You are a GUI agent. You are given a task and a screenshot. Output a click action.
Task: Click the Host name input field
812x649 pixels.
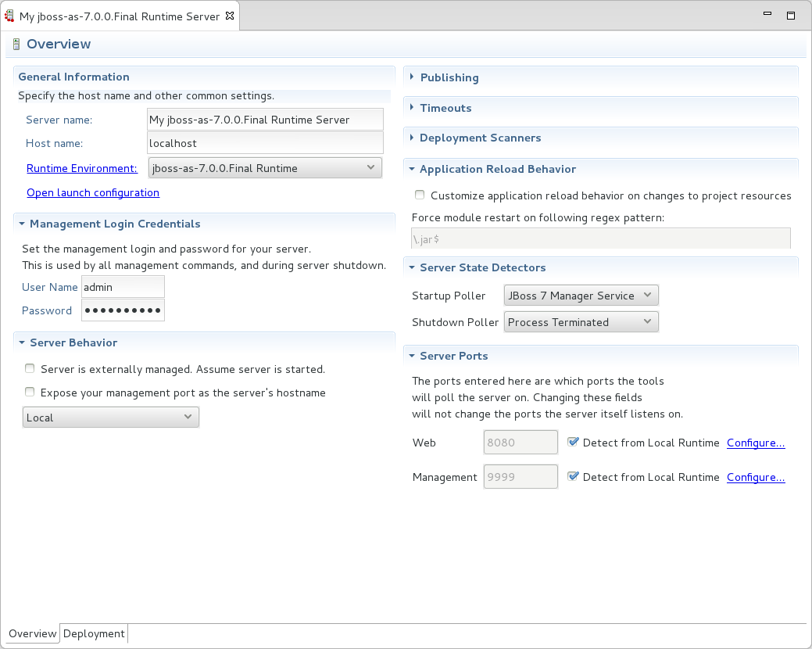point(264,143)
